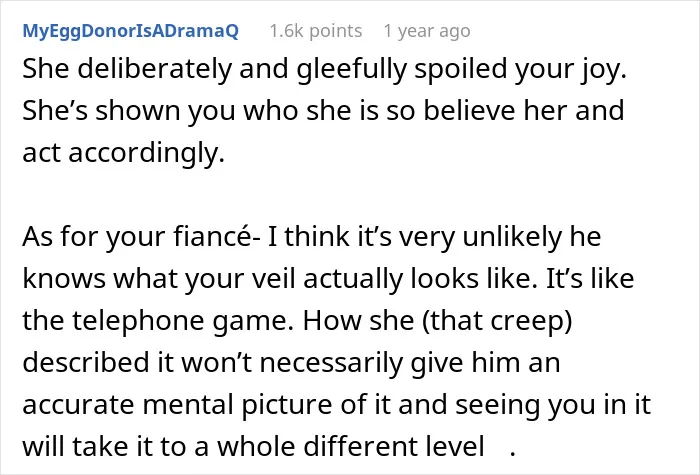Click the sentence beginning 'She deliberately and gleefully'
The width and height of the screenshot is (700, 475).
325,70
